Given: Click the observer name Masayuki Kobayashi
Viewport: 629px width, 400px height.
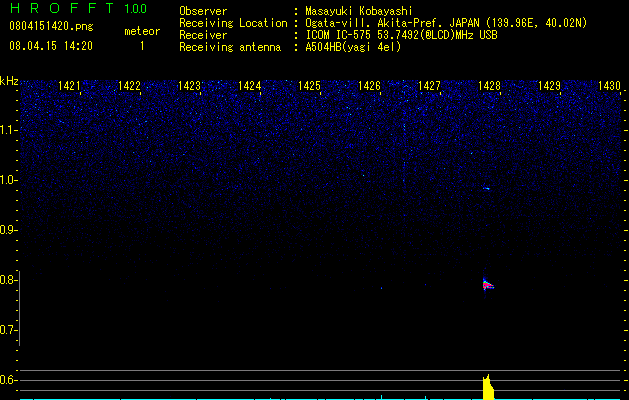Looking at the screenshot, I should 359,11.
